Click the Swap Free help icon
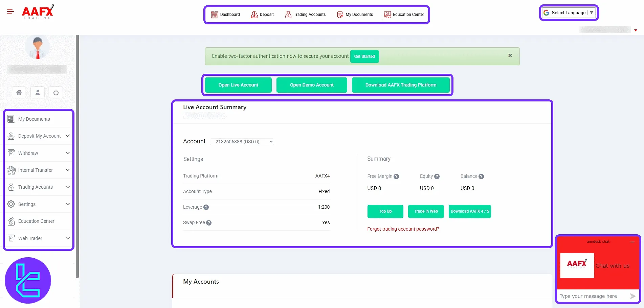Image resolution: width=644 pixels, height=308 pixels. pos(209,223)
